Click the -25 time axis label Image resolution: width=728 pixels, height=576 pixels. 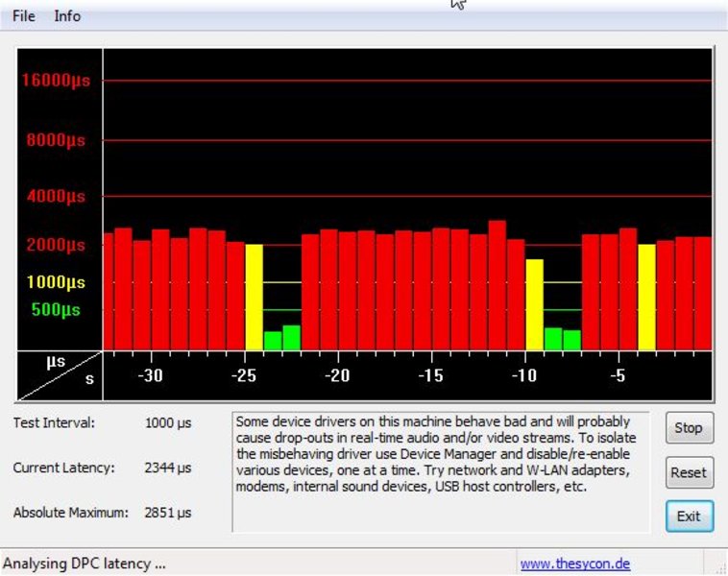click(244, 375)
